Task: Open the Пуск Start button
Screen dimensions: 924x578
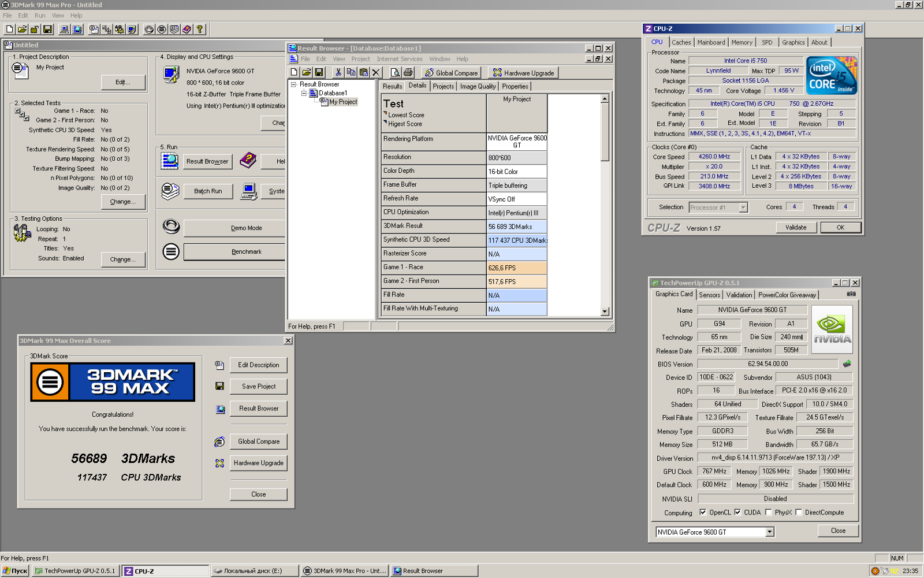Action: tap(16, 571)
